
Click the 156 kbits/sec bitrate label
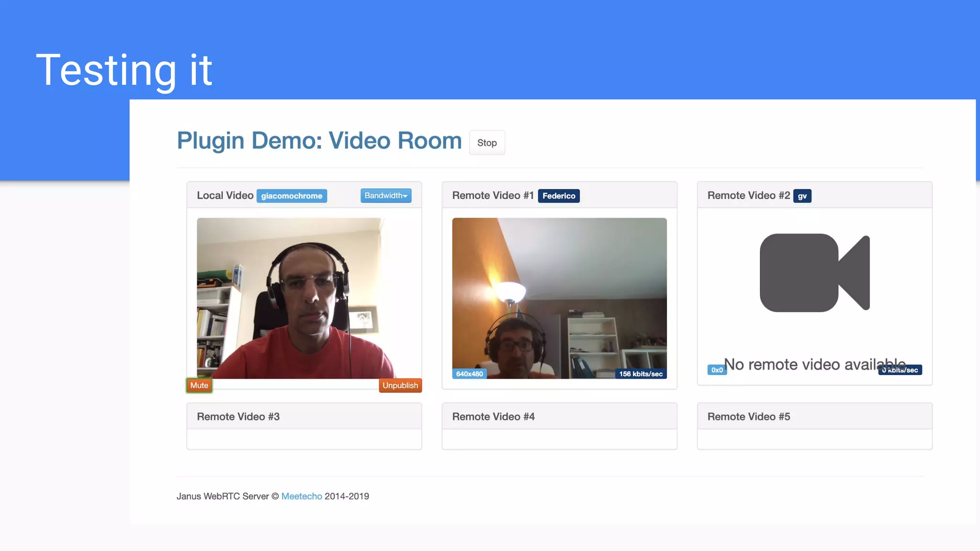640,374
